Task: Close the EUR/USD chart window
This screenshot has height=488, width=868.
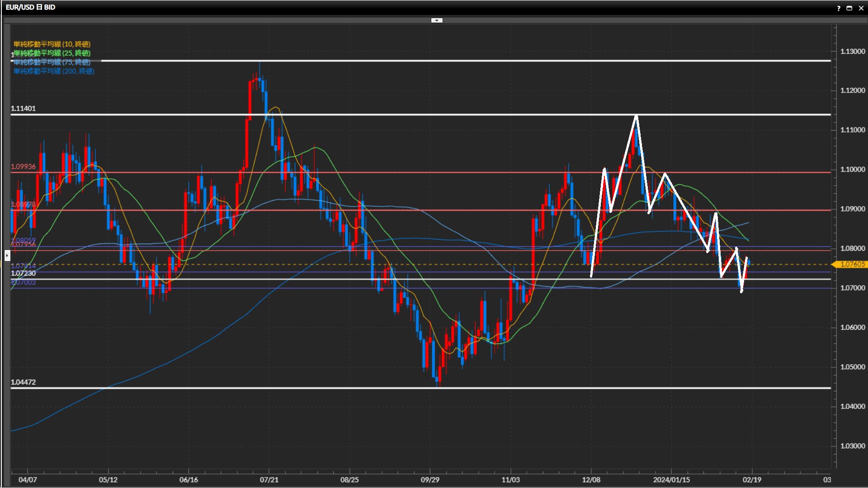Action: pos(861,8)
